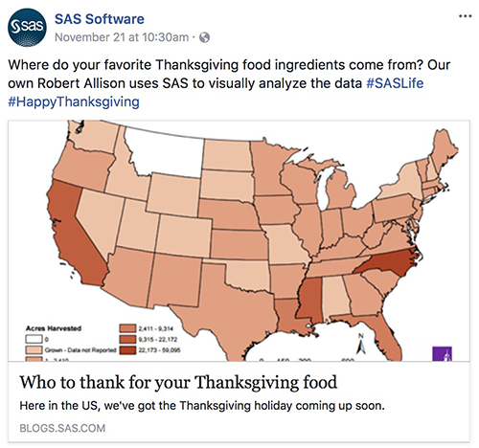Click the 22,173 - 59,095 legend swatch
The image size is (479, 448).
point(127,350)
